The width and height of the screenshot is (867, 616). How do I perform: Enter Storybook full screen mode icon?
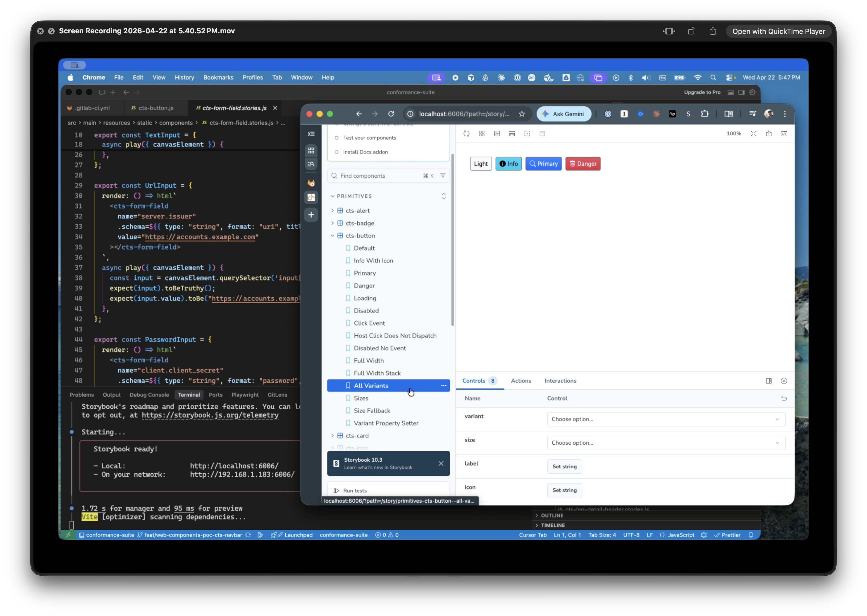tap(753, 134)
